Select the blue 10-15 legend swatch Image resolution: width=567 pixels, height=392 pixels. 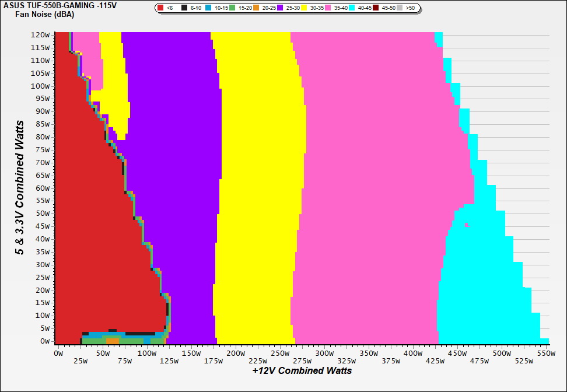tap(209, 8)
